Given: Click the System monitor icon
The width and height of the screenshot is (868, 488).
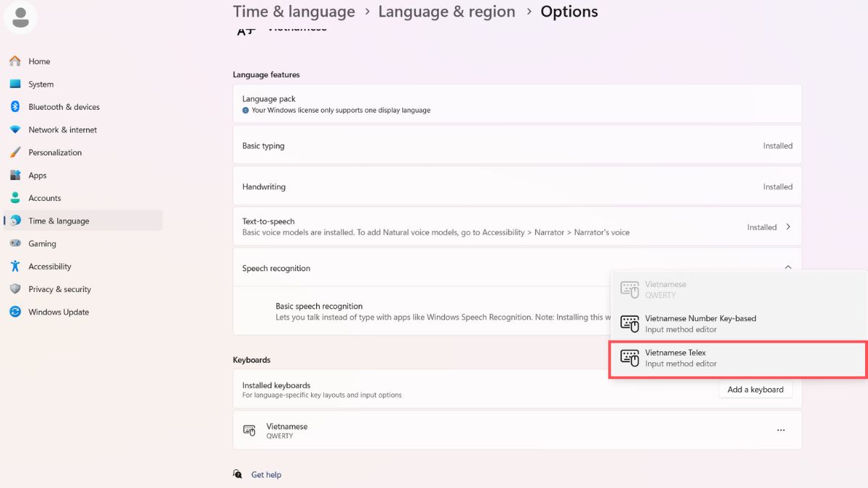Looking at the screenshot, I should (x=15, y=84).
